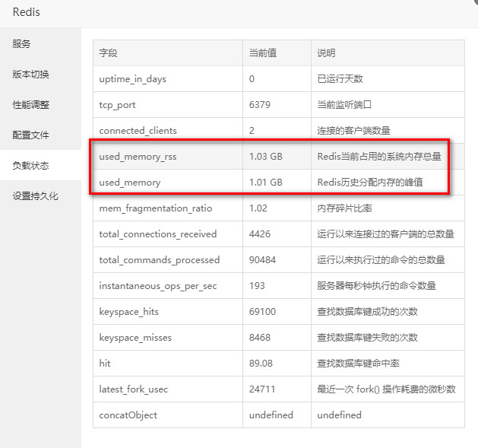Viewport: 478px width, 448px height.
Task: Click the 6379 port value
Action: 260,105
